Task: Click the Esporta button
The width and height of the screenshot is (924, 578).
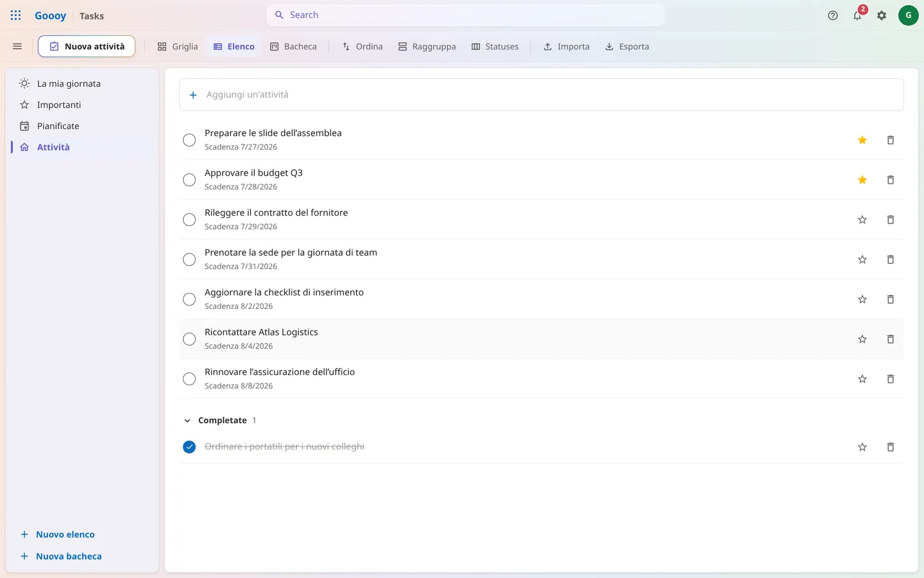Action: tap(627, 46)
